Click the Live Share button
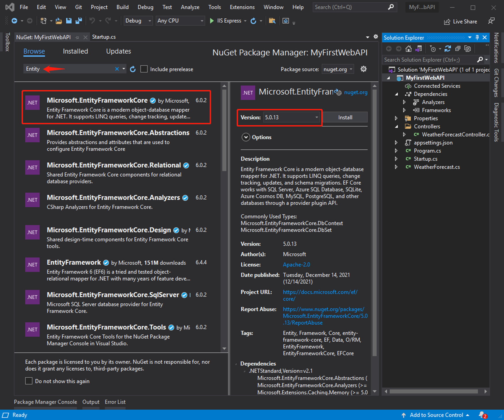 pos(460,22)
